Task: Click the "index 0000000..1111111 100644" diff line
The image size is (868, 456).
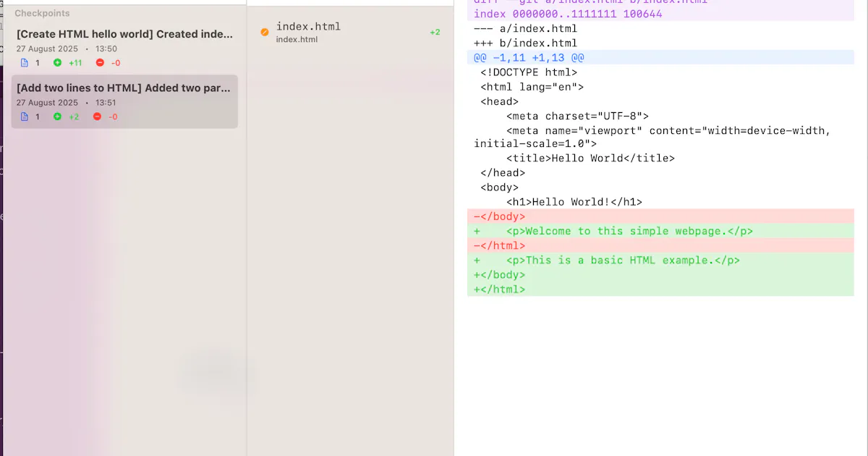Action: coord(568,14)
